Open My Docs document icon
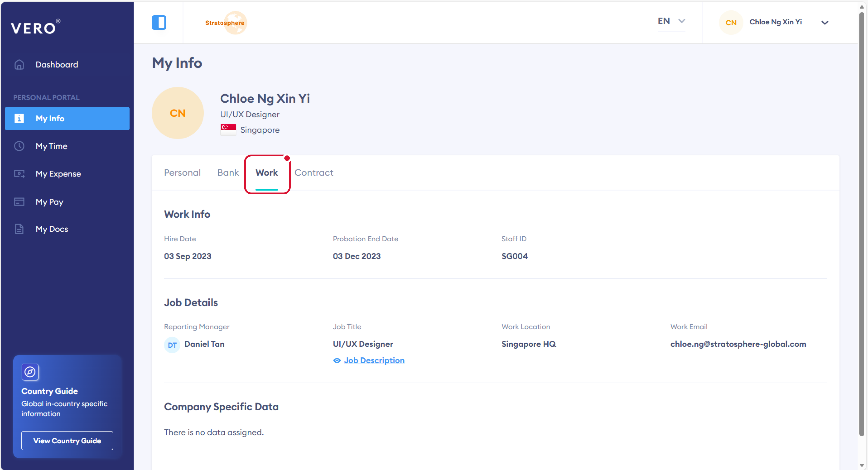The image size is (868, 470). 19,229
